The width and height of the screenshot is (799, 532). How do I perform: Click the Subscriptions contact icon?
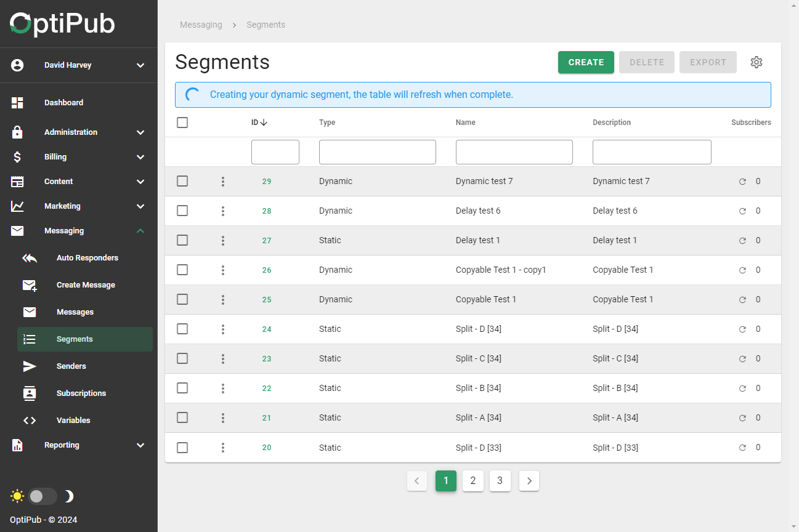[x=30, y=393]
